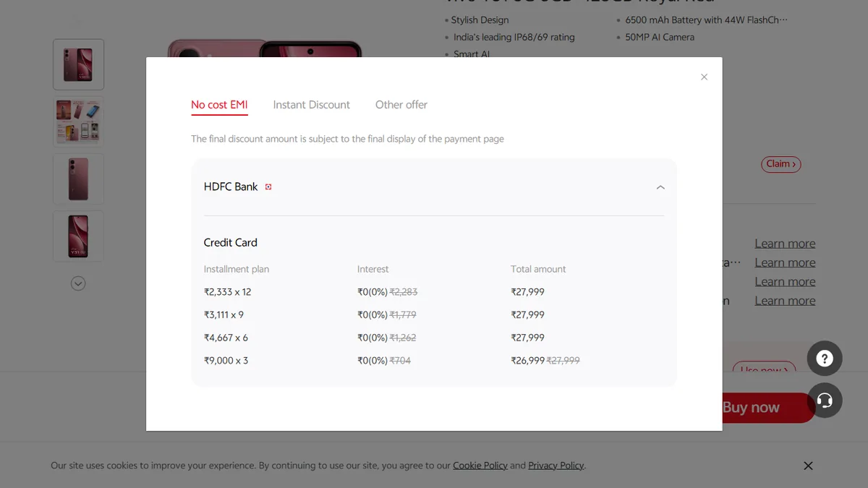Screen dimensions: 868x488
Task: Click the third Learn more link
Action: point(785,282)
